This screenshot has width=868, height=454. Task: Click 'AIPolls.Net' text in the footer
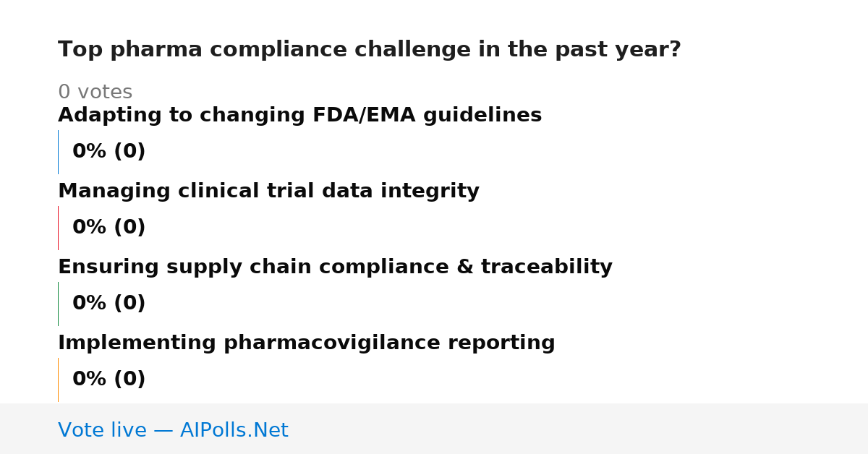click(x=234, y=431)
